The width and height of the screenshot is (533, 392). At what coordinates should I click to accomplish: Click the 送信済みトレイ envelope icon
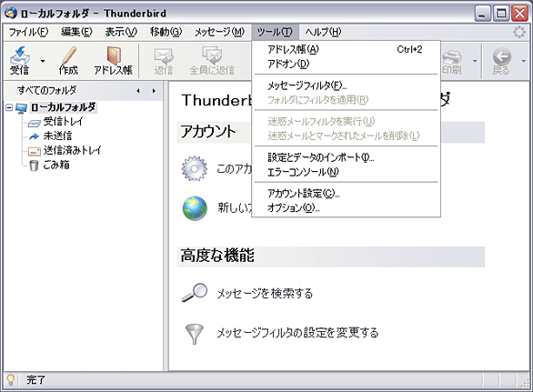[35, 151]
